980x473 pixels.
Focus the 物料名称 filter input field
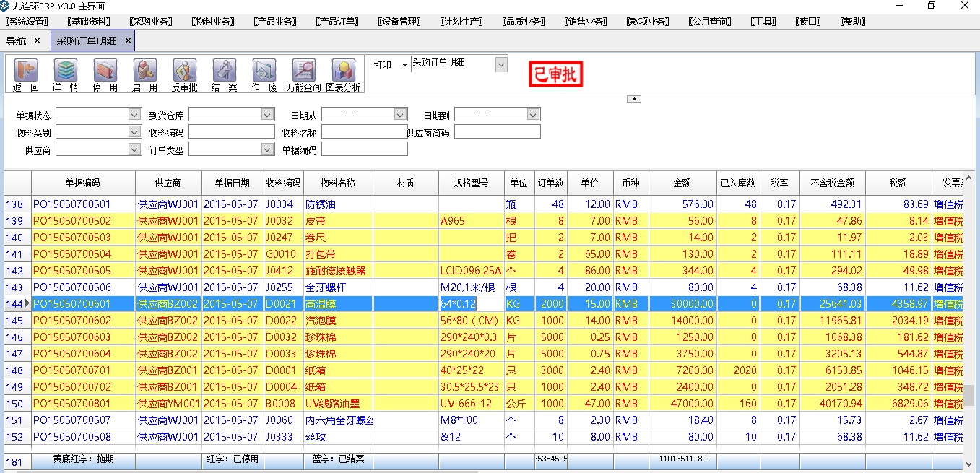coord(365,131)
